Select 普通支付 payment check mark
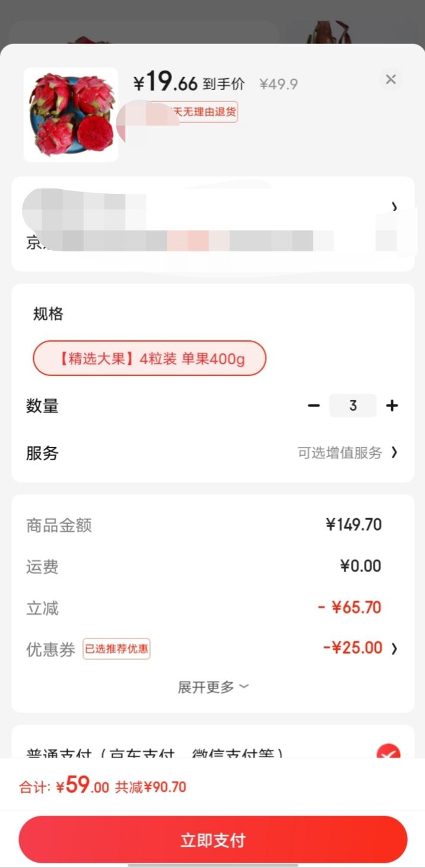This screenshot has height=868, width=425. pyautogui.click(x=388, y=753)
